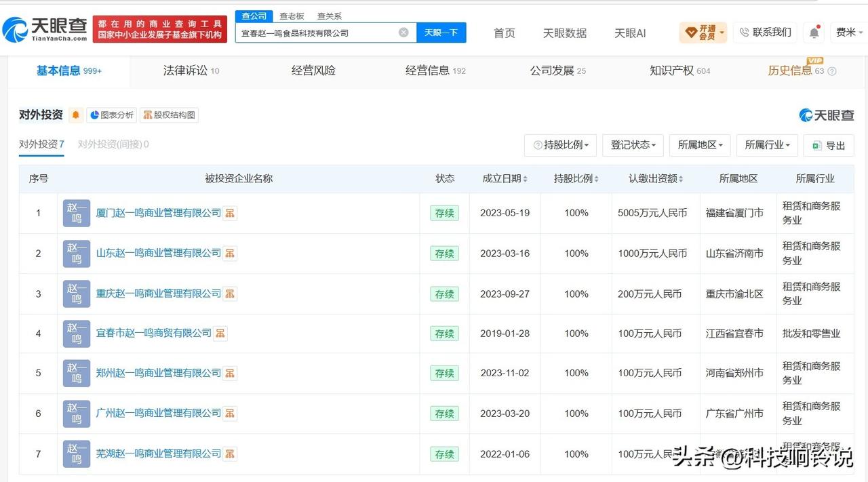Clear the search box with the X icon

coord(403,33)
